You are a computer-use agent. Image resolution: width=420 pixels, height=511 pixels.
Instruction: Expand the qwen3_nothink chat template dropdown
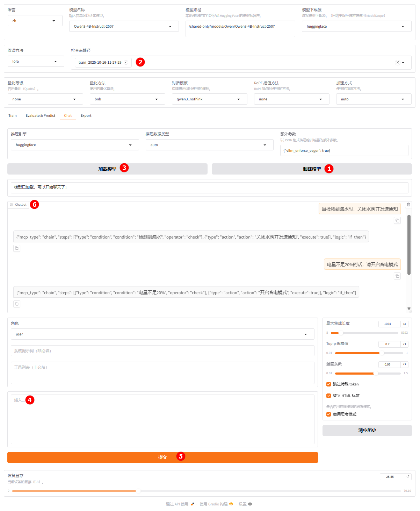click(209, 99)
